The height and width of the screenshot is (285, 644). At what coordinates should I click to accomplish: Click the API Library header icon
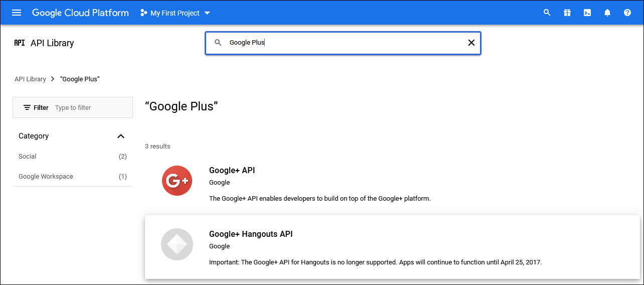click(x=20, y=43)
